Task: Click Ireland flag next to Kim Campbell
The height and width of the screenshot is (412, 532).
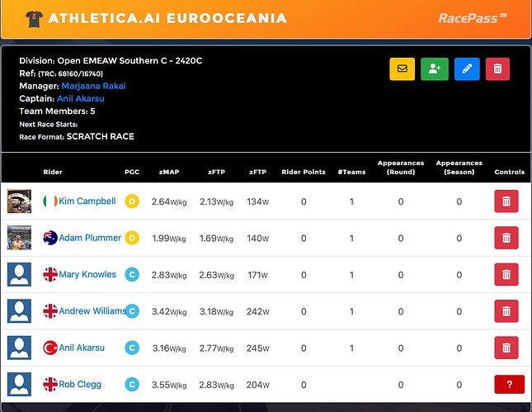Action: pos(50,201)
